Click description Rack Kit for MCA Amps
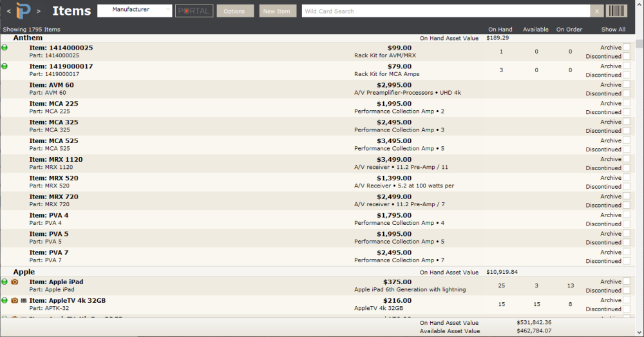Image resolution: width=644 pixels, height=337 pixels. [386, 74]
